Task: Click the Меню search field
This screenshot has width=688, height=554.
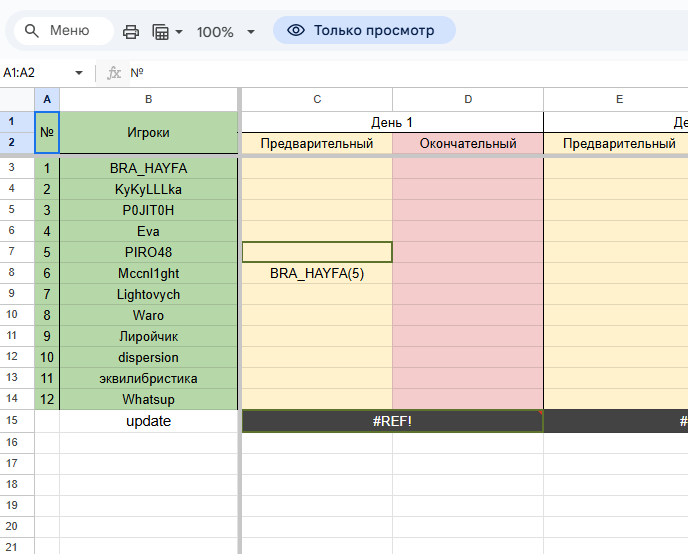Action: (64, 31)
